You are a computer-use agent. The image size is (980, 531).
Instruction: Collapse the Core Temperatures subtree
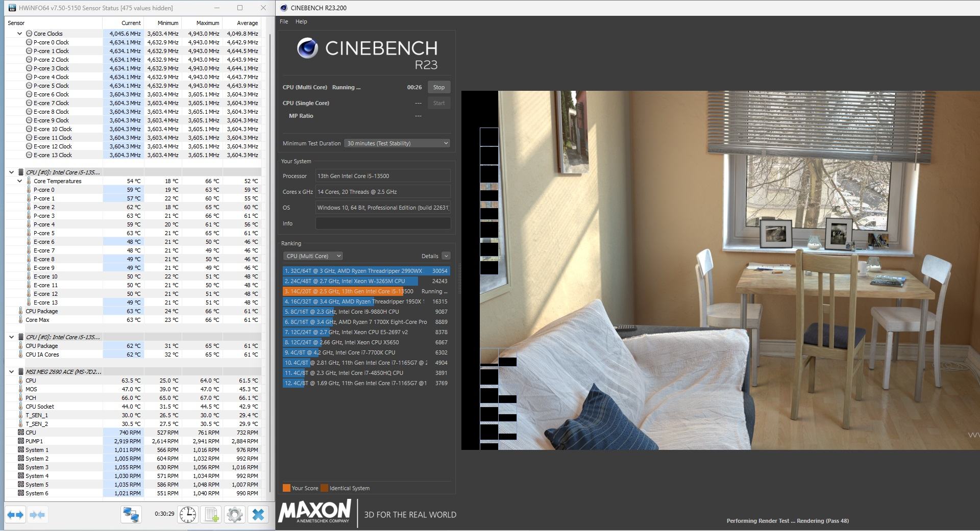20,181
